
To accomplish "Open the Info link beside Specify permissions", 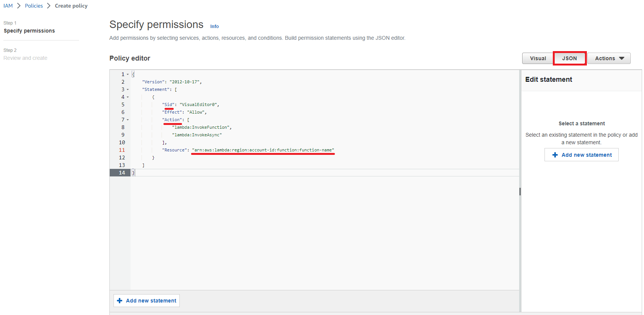I will 215,27.
